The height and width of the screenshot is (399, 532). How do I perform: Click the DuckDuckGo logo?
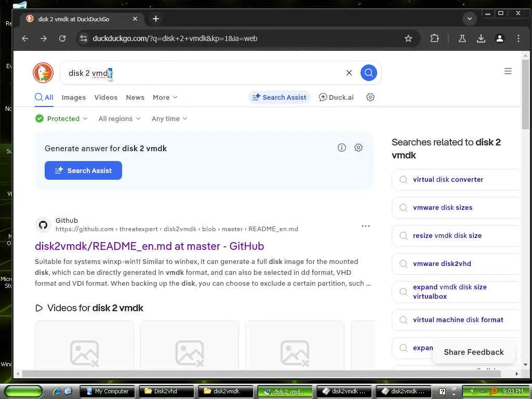(43, 73)
